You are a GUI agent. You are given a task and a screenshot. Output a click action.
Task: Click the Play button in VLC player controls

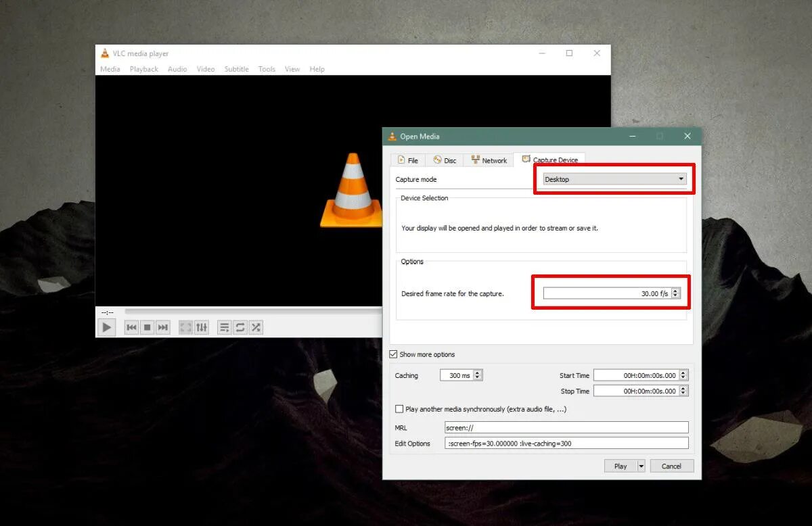(x=106, y=328)
